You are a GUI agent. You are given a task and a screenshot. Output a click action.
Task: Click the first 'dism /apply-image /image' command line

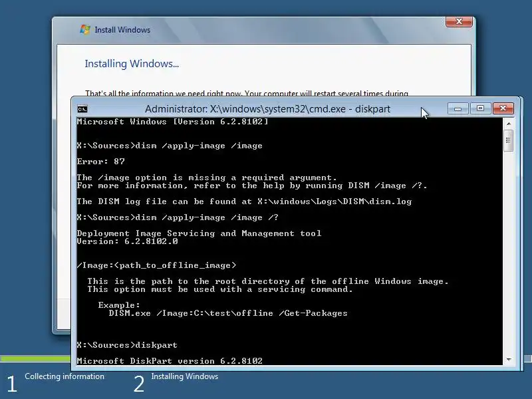(x=170, y=146)
